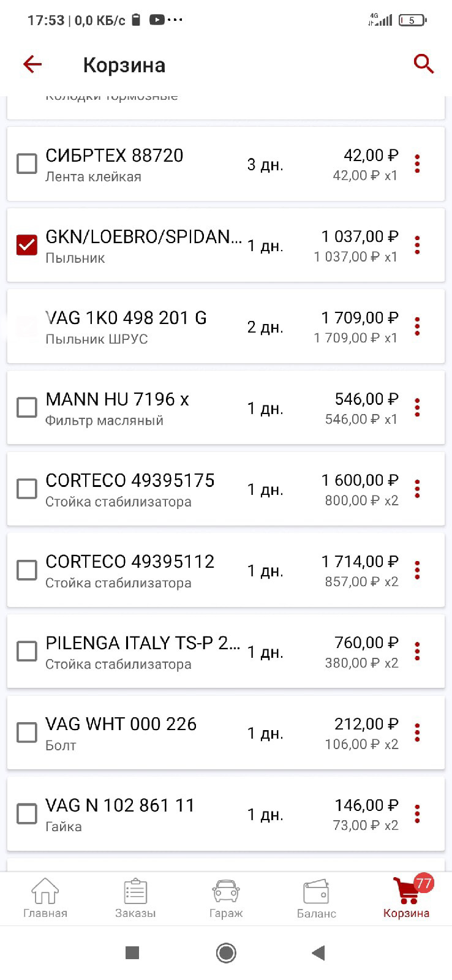Select the MANN HU 7196 x checkbox
Image resolution: width=452 pixels, height=980 pixels.
click(x=27, y=407)
